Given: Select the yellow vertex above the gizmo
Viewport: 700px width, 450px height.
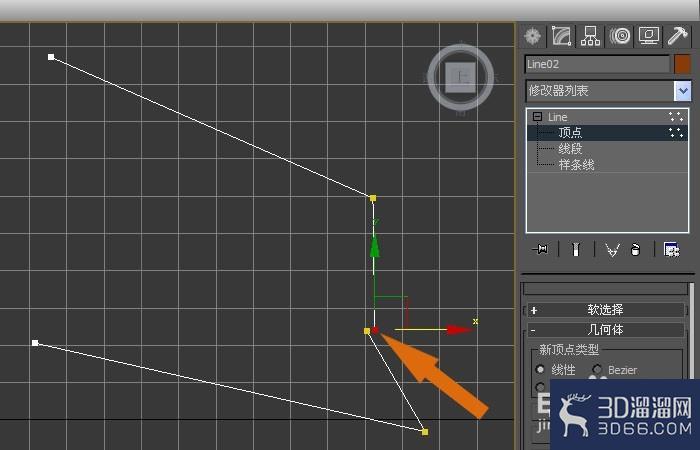Looking at the screenshot, I should [373, 198].
